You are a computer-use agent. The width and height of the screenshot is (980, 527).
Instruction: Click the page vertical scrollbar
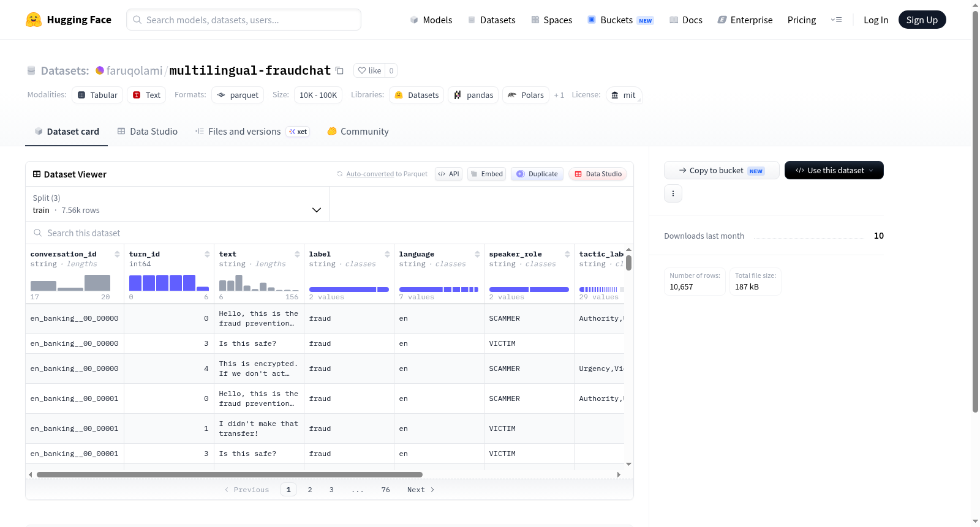click(x=975, y=211)
